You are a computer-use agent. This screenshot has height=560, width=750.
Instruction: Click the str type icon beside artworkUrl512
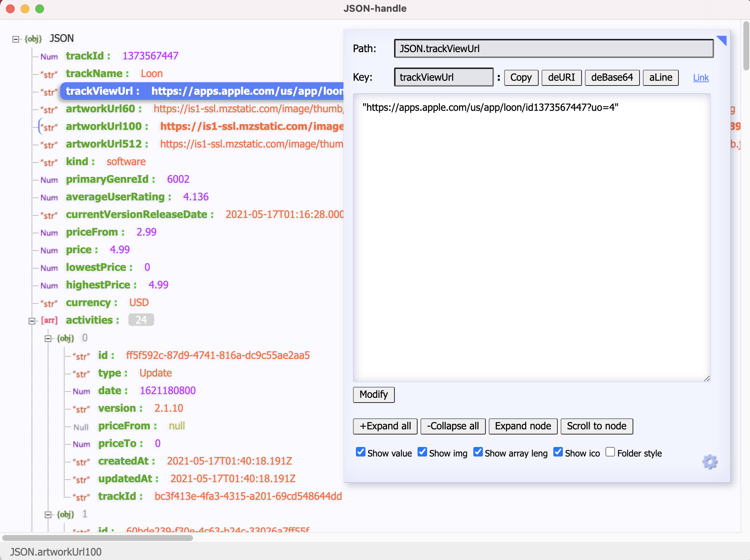point(49,145)
